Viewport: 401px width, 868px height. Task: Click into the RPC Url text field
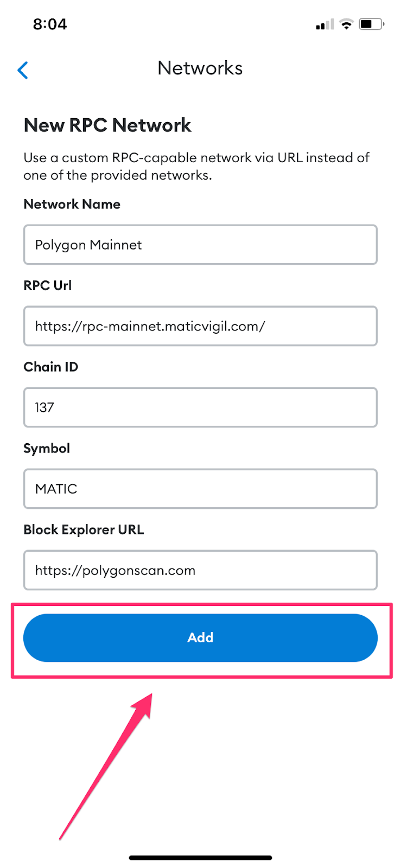tap(200, 326)
